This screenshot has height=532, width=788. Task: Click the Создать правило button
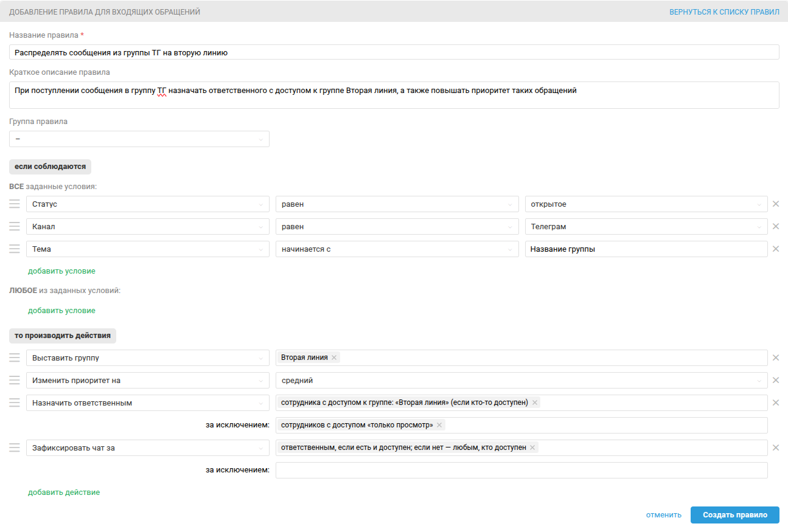coord(734,515)
